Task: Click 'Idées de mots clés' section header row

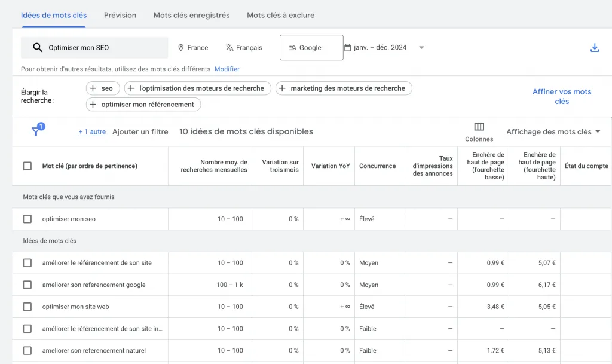Action: [x=312, y=241]
